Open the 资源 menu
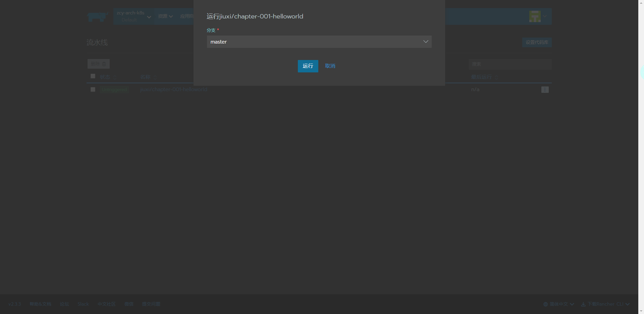Screen dimensions: 644x314 click(x=165, y=16)
